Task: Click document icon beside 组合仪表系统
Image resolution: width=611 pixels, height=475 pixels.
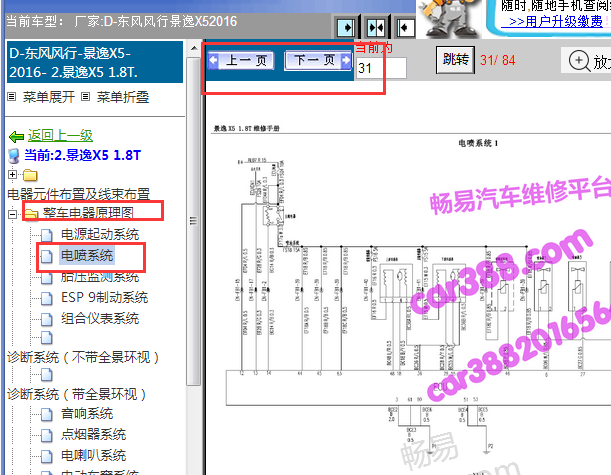Action: pos(47,319)
